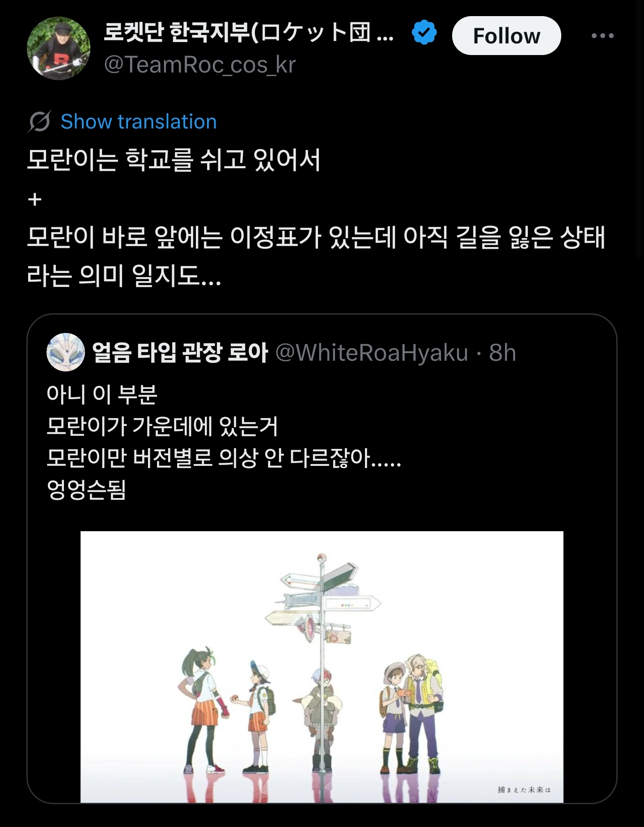Open the signpost illustration image
Screen dimensions: 644x827
(x=322, y=667)
